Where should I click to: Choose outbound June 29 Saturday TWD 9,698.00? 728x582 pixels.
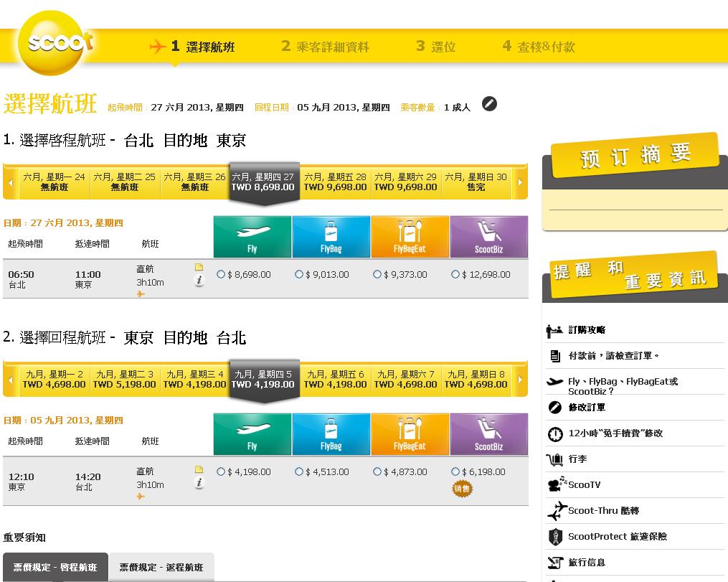(x=405, y=182)
